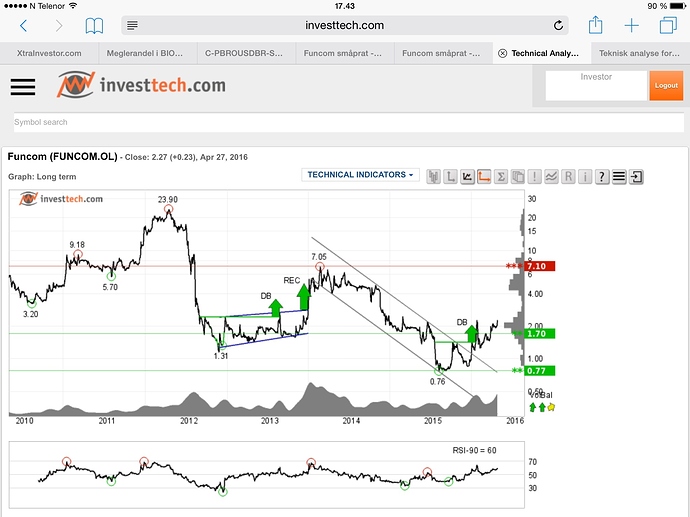Image resolution: width=690 pixels, height=517 pixels.
Task: Click the 2015 DB green arrow signal
Action: pos(472,334)
